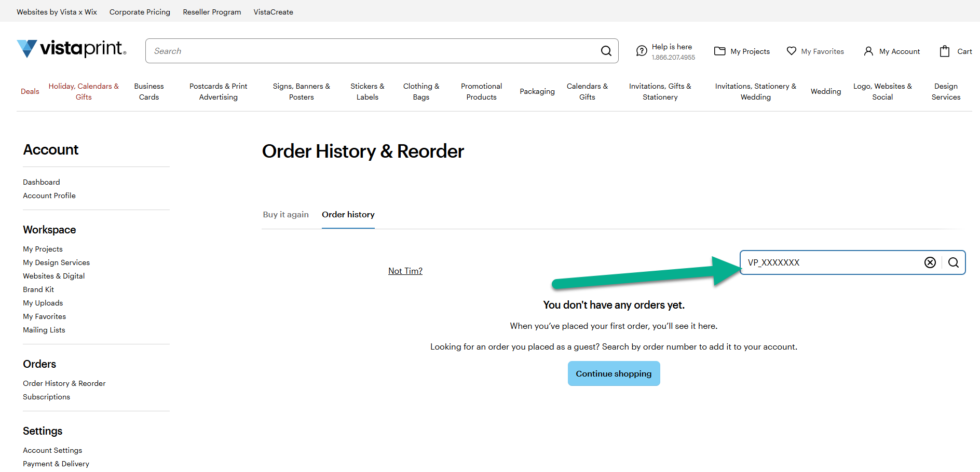The image size is (980, 472).
Task: Open My Design Services sidebar link
Action: (56, 262)
